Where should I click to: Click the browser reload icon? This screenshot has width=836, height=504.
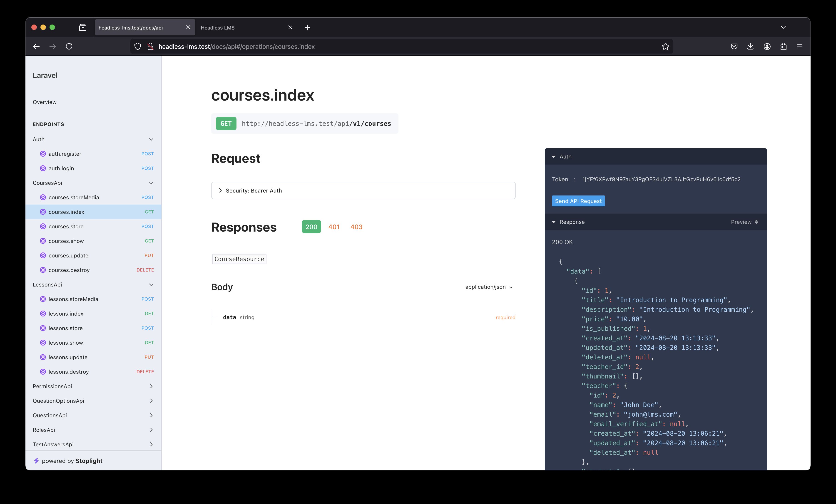click(69, 47)
